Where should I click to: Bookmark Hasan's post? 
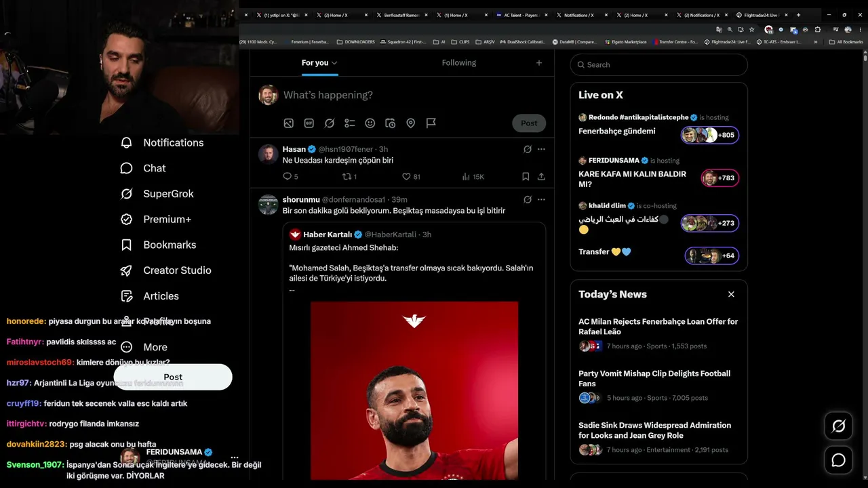click(526, 177)
